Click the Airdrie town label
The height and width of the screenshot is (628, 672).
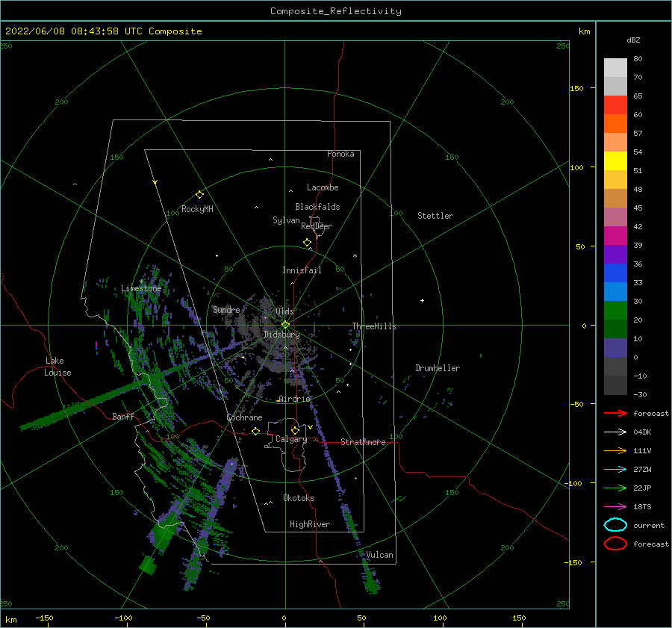click(294, 399)
